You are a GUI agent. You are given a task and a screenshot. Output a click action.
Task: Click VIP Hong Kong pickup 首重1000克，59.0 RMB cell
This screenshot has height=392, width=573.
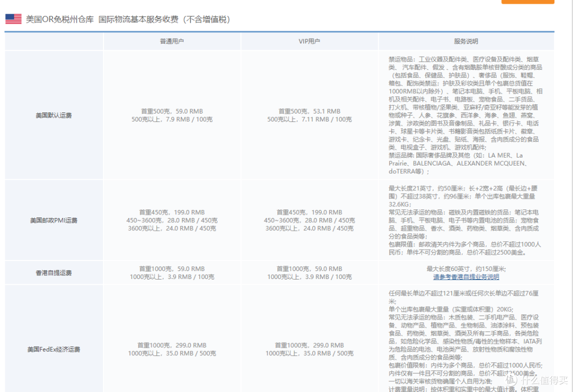[x=309, y=269]
